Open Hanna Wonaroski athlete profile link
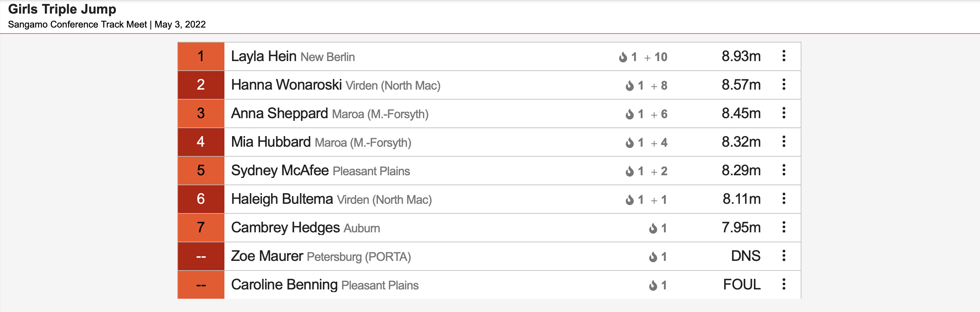 pos(286,85)
